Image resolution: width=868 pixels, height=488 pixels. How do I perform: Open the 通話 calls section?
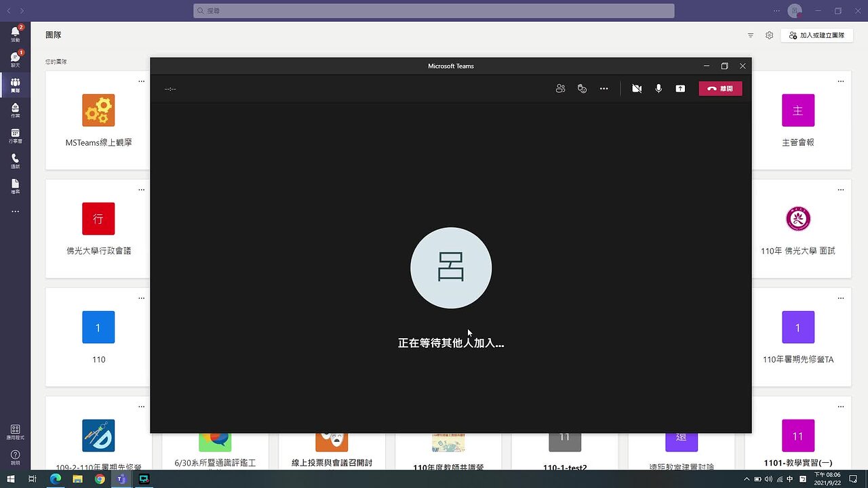pyautogui.click(x=15, y=161)
